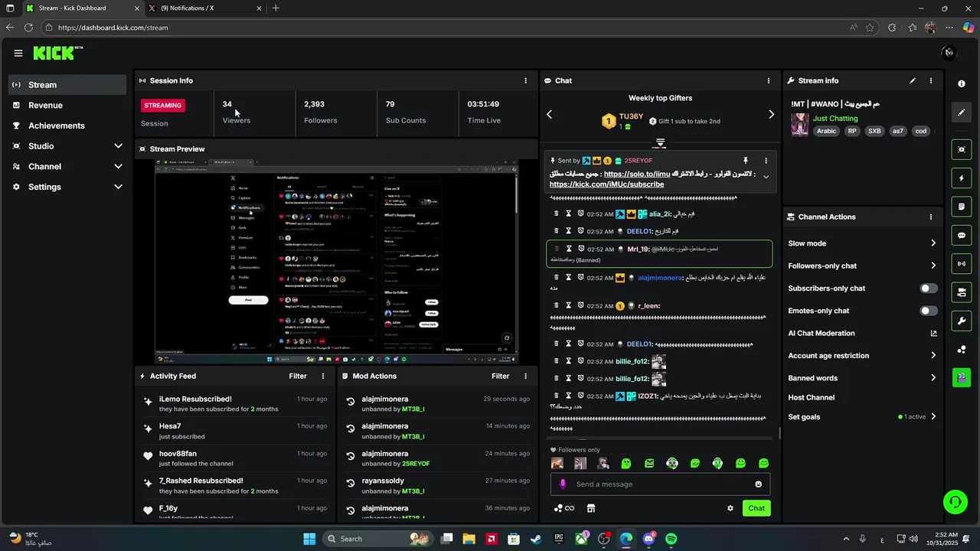Click the screen capture icon in the right rail
Image resolution: width=980 pixels, height=551 pixels.
tap(962, 149)
